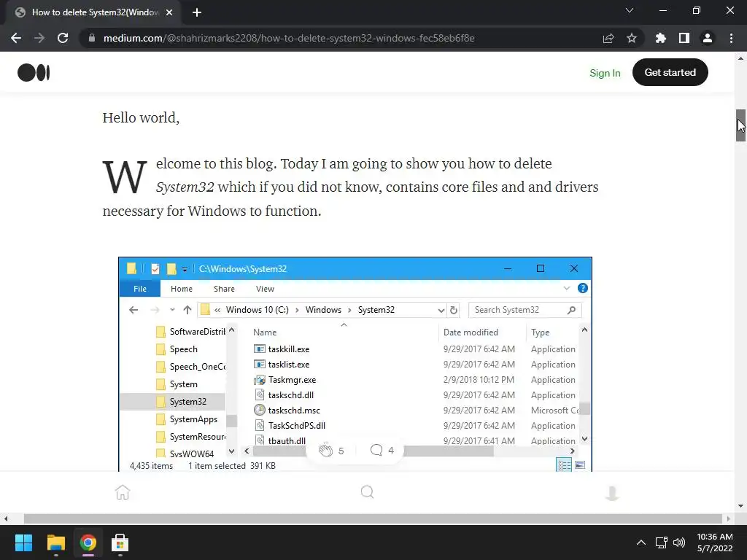Image resolution: width=747 pixels, height=560 pixels.
Task: Open Medium search magnifier icon
Action: 368,492
